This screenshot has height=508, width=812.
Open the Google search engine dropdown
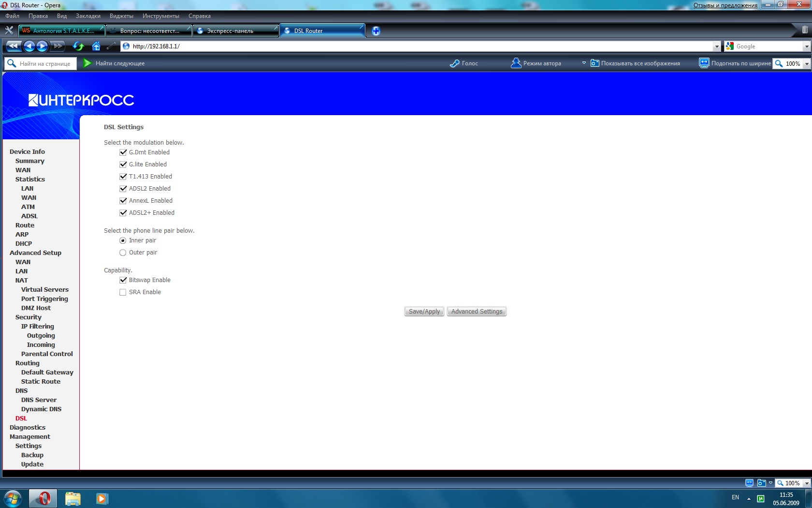[806, 46]
